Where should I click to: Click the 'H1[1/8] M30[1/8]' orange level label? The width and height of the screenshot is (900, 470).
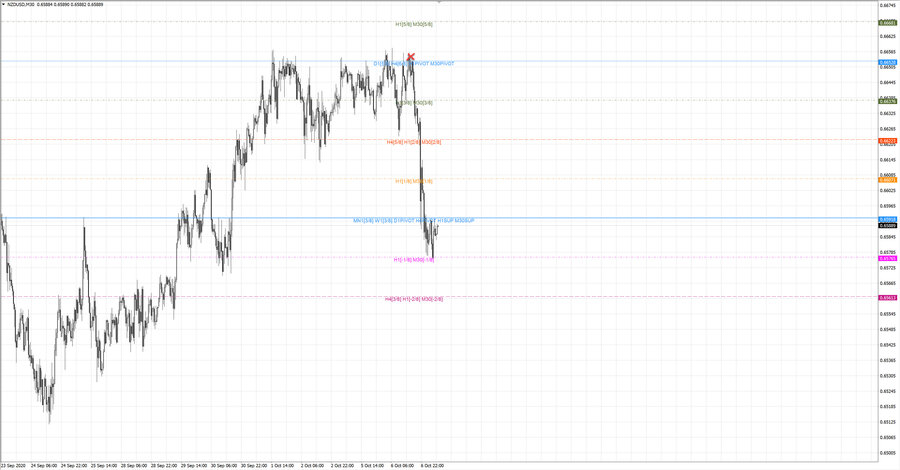click(414, 181)
